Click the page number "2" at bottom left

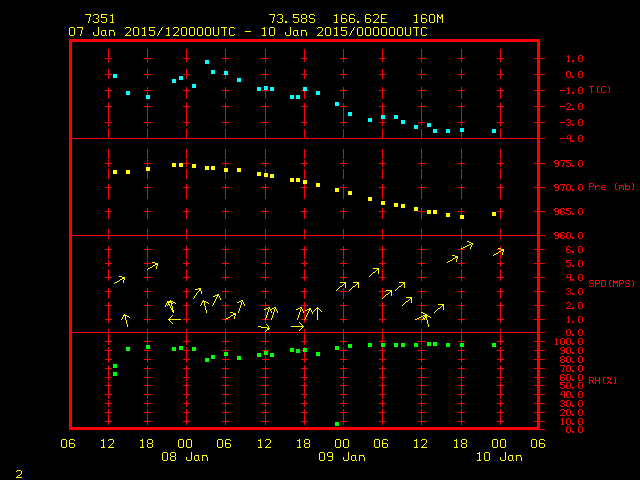(19, 474)
